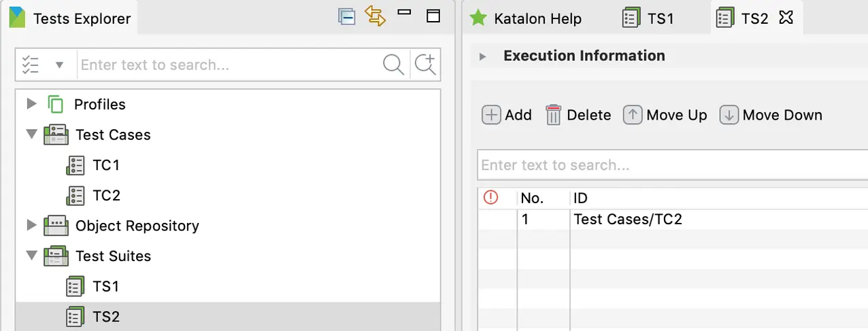Click the Collapse All icon in Tests Explorer
The width and height of the screenshot is (868, 331).
pos(347,17)
